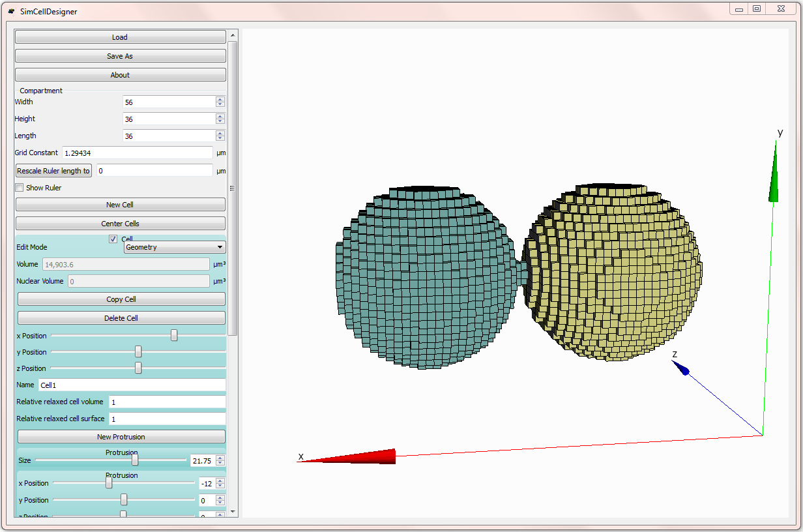Viewport: 803px width, 532px height.
Task: Click the Relative relaxed cell volume field
Action: click(x=168, y=402)
